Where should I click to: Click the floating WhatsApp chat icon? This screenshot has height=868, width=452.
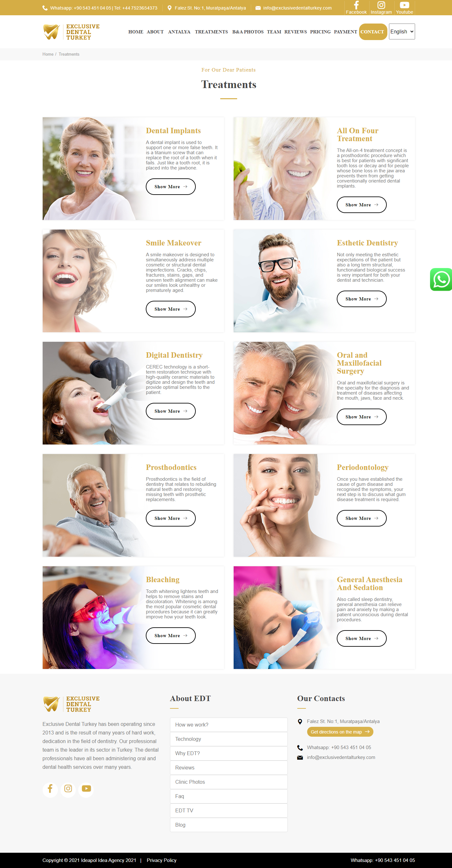point(441,279)
